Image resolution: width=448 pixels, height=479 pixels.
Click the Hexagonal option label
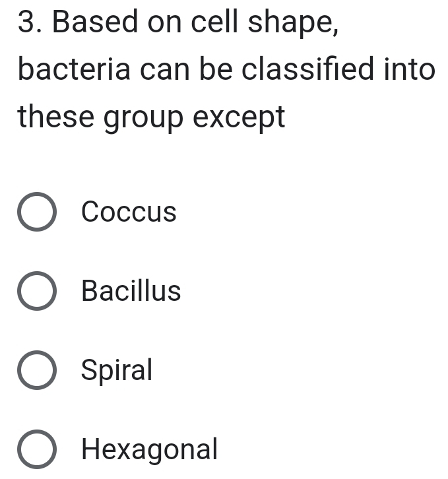point(149,449)
